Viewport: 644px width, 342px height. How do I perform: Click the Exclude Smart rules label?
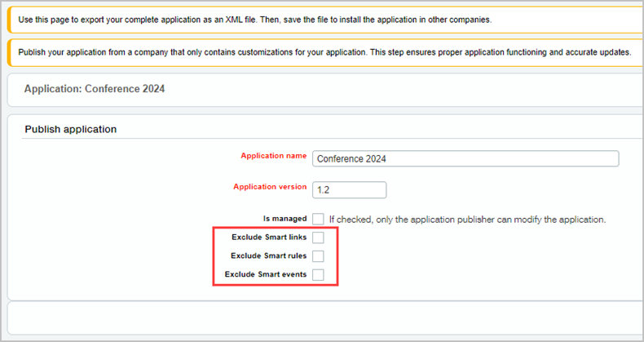tap(268, 255)
